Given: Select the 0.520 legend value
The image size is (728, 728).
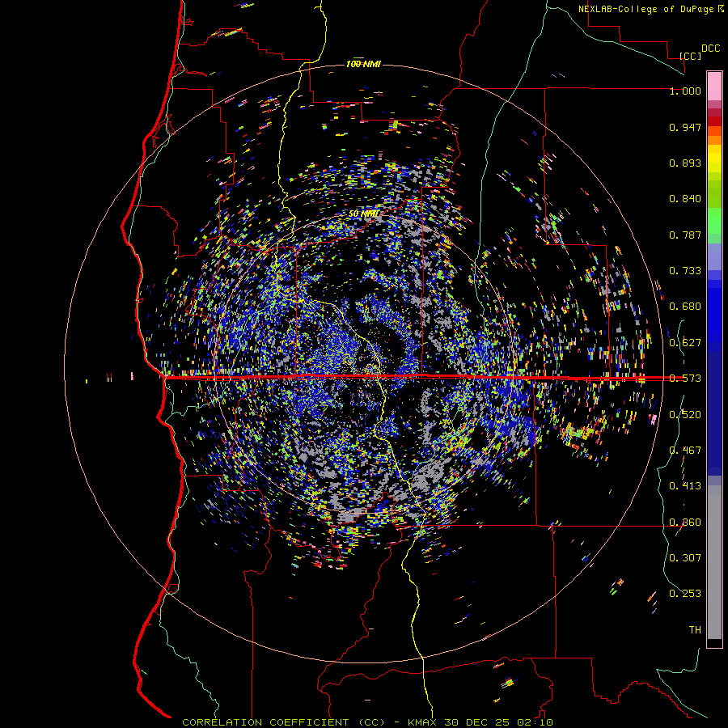Looking at the screenshot, I should [685, 415].
